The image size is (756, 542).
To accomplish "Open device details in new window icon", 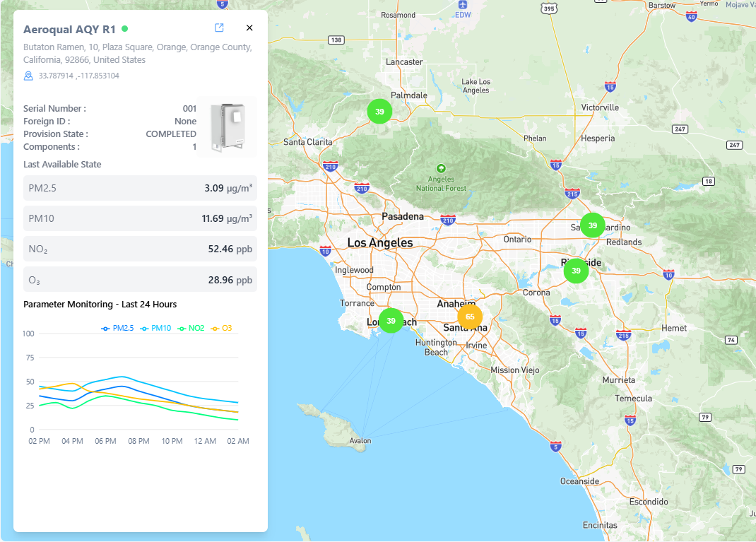I will [x=219, y=28].
